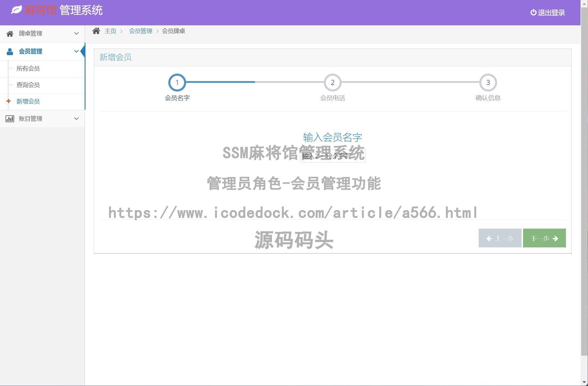588x386 pixels.
Task: Click the leaf logo icon in header
Action: [16, 10]
